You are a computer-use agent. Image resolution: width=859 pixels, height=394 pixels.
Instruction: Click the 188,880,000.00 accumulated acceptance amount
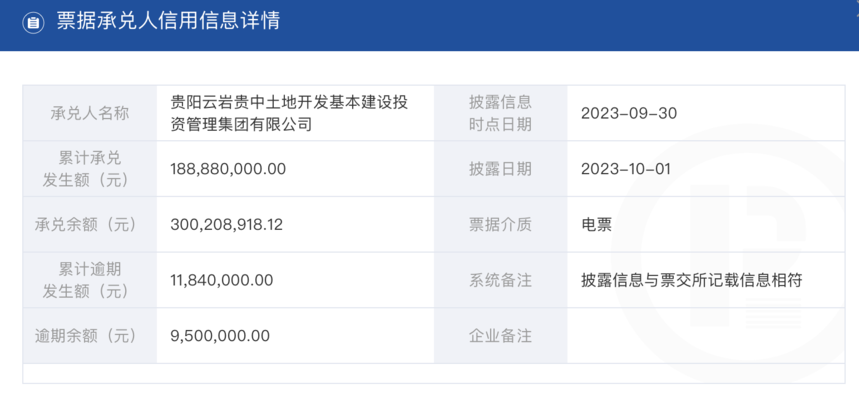click(x=228, y=169)
